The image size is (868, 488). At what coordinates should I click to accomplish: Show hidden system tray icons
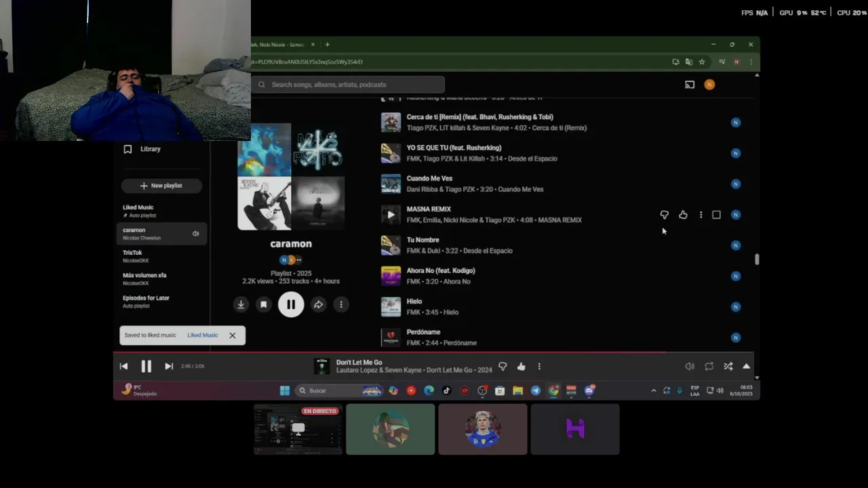[653, 390]
